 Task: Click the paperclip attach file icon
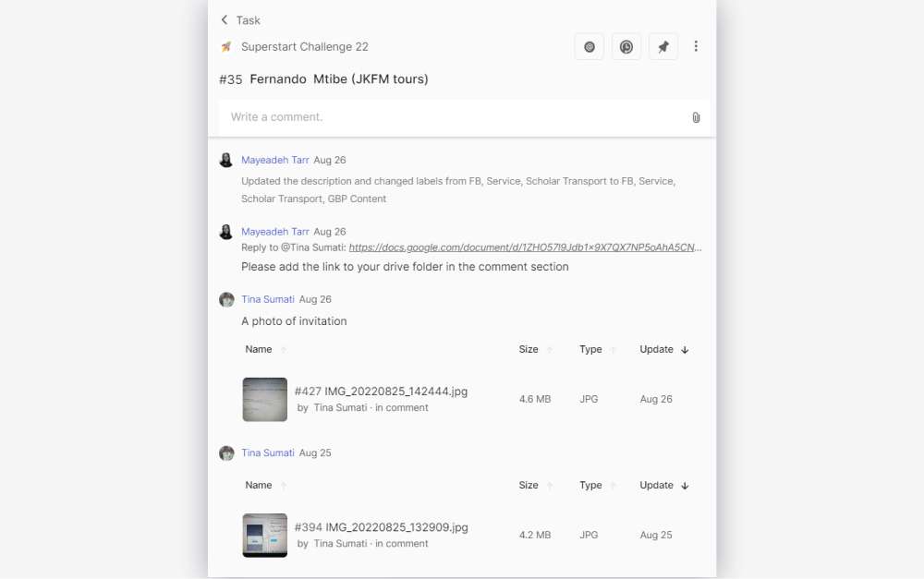696,117
